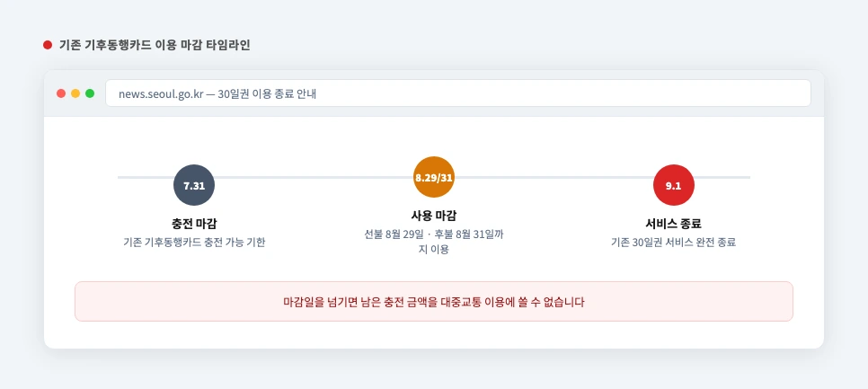The width and height of the screenshot is (868, 389).
Task: Click the text 기존 30일권 서비스 완전 종료
Action: coord(674,243)
